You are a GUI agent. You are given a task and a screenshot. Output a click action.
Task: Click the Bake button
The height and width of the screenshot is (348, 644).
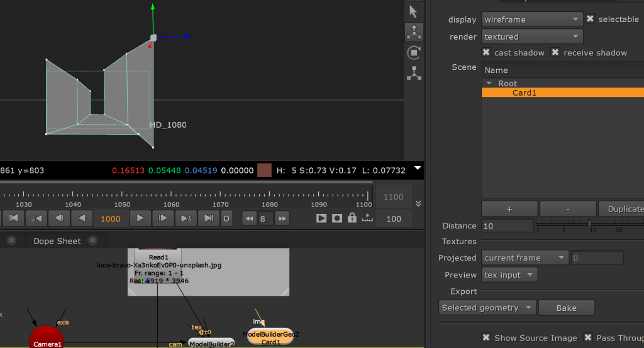click(x=566, y=308)
